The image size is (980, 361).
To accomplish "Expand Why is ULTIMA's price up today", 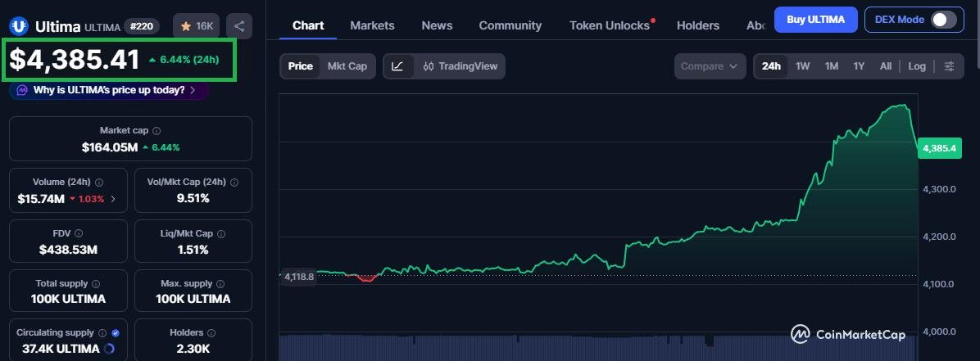I will pyautogui.click(x=109, y=90).
